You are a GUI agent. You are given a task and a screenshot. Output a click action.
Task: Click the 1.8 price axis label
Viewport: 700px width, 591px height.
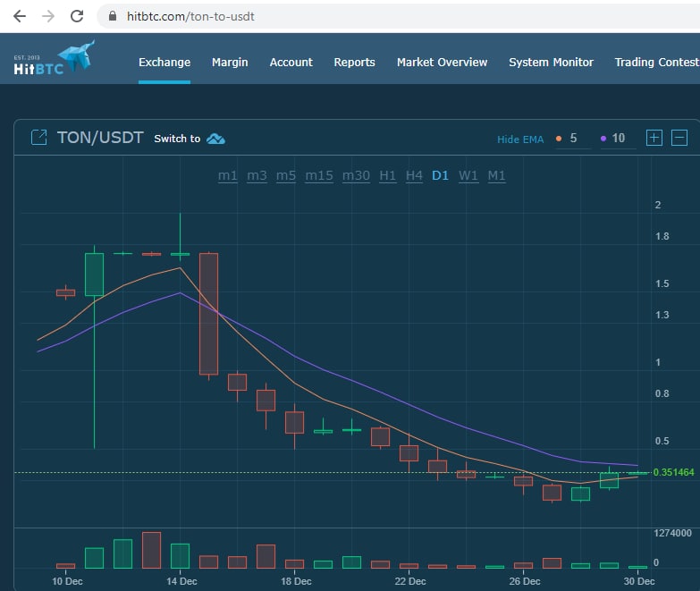click(662, 236)
